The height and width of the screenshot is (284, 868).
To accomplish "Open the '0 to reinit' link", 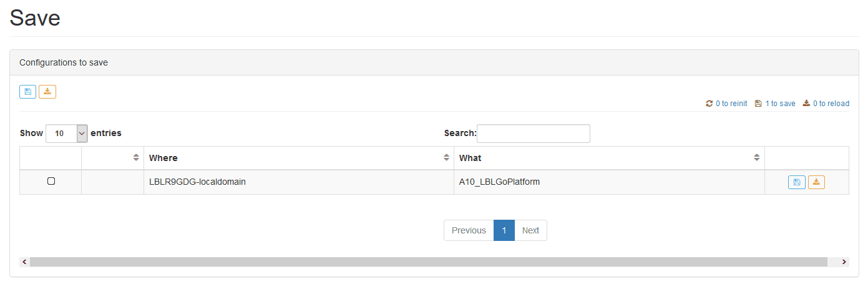I will pos(731,104).
